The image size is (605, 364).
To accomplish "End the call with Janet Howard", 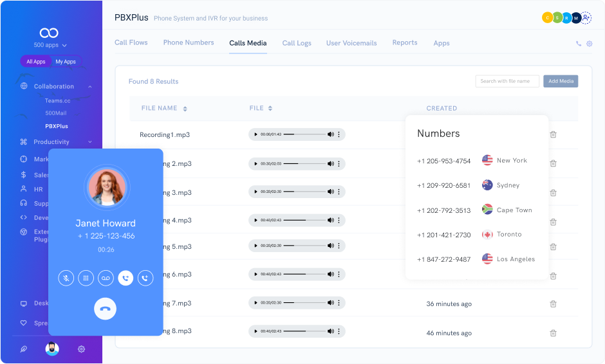I will pos(106,309).
